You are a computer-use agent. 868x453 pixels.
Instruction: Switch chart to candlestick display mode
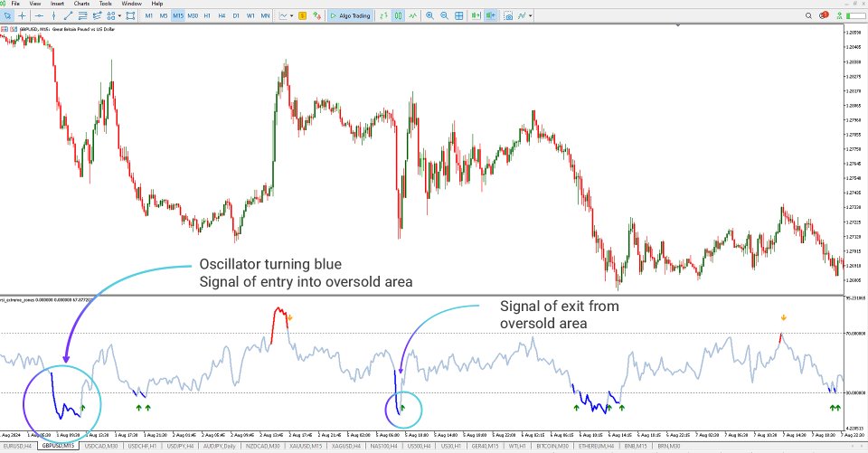coord(398,16)
